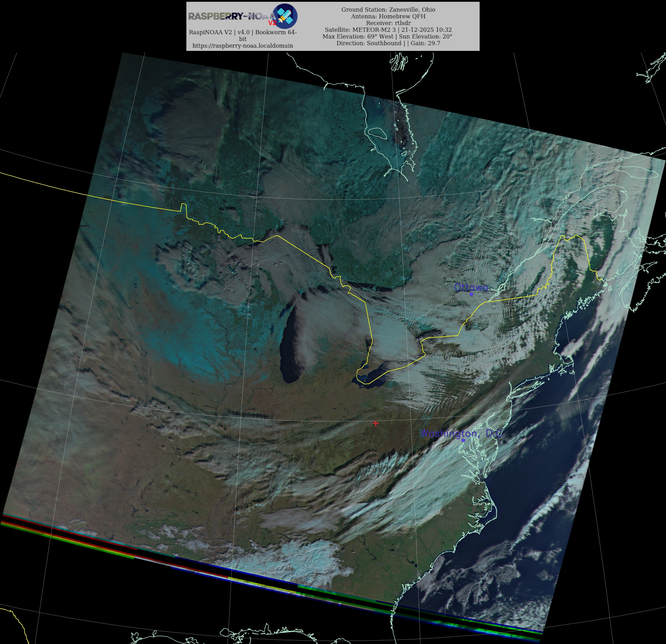Image resolution: width=666 pixels, height=644 pixels.
Task: Open the raspberry-noaa.localdomain URL
Action: (x=243, y=46)
